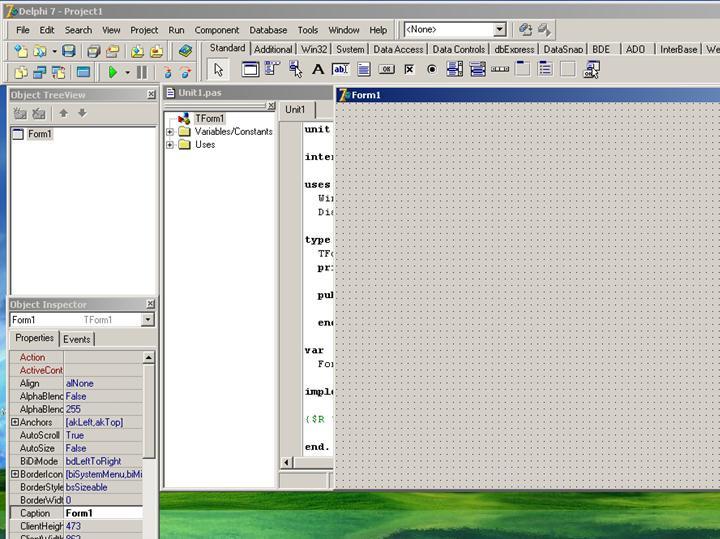
Task: Click the Align property value alNone
Action: click(103, 383)
